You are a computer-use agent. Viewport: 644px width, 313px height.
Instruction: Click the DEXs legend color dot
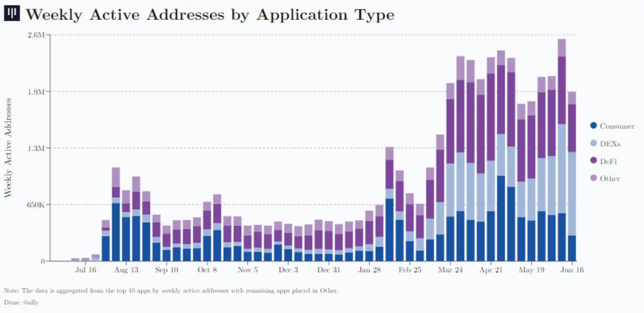[x=593, y=143]
